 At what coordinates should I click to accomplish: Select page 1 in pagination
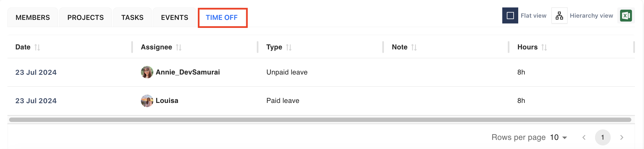[603, 137]
